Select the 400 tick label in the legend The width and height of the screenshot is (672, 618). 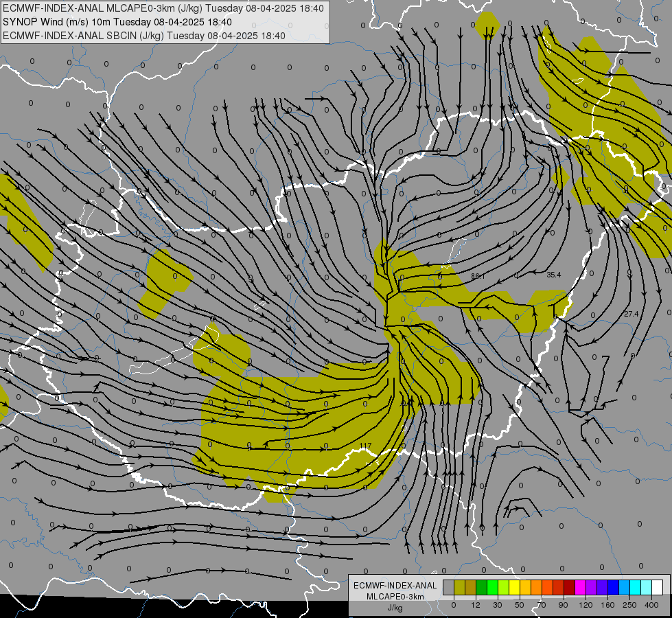coord(651,605)
